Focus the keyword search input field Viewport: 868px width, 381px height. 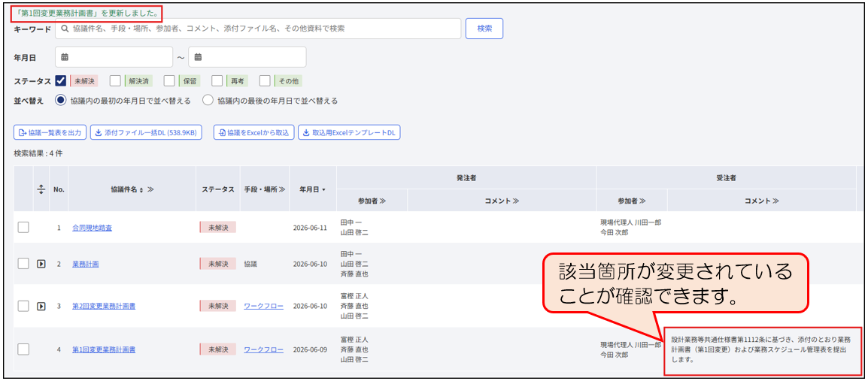click(258, 29)
